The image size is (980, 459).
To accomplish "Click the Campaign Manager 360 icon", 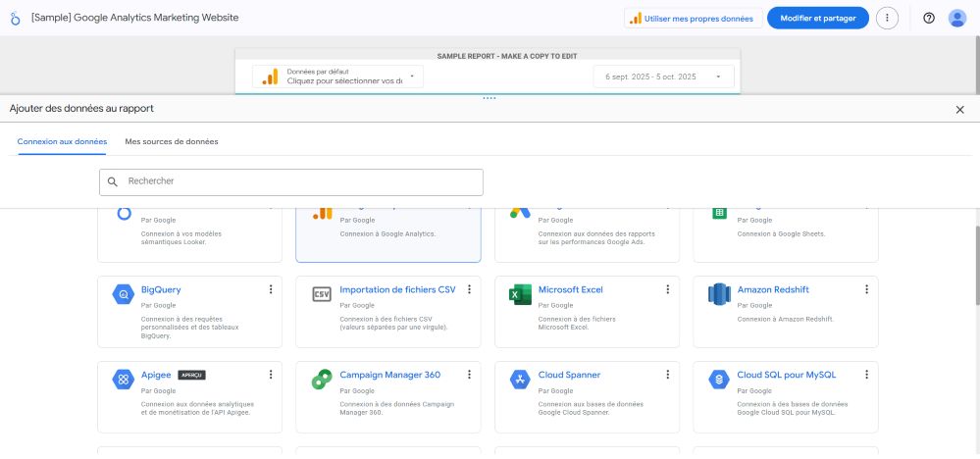I will (x=321, y=379).
